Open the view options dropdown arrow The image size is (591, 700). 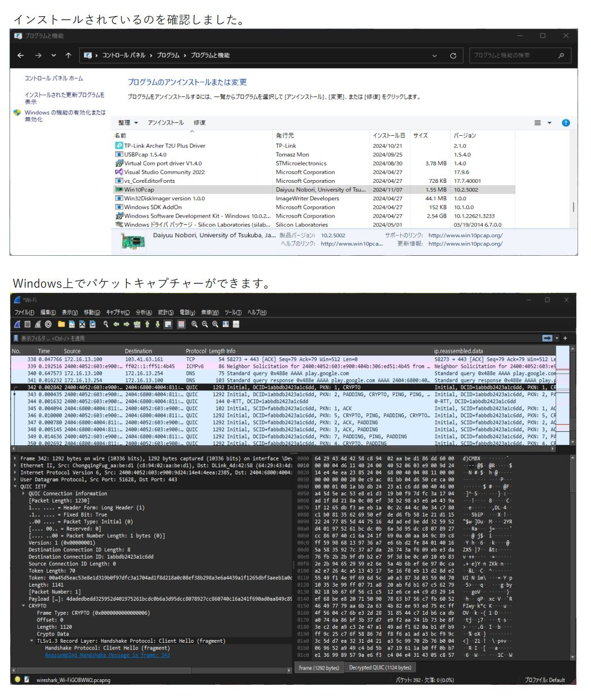pos(549,123)
